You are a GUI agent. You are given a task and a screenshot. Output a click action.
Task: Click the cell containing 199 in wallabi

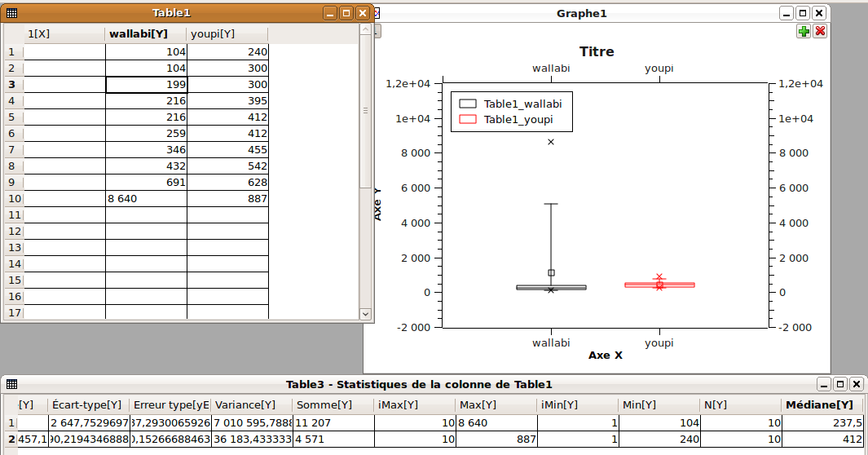(147, 85)
